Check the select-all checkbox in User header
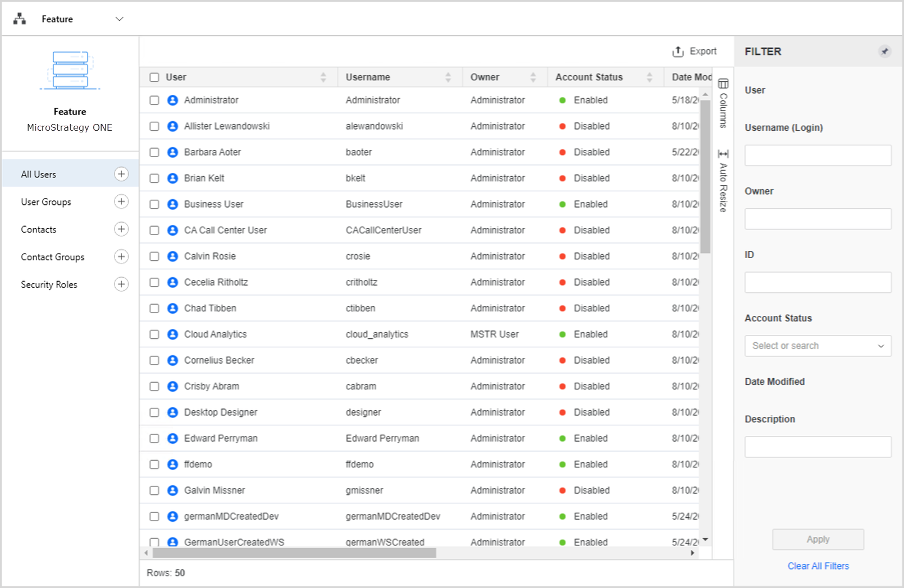The image size is (904, 588). click(x=154, y=77)
